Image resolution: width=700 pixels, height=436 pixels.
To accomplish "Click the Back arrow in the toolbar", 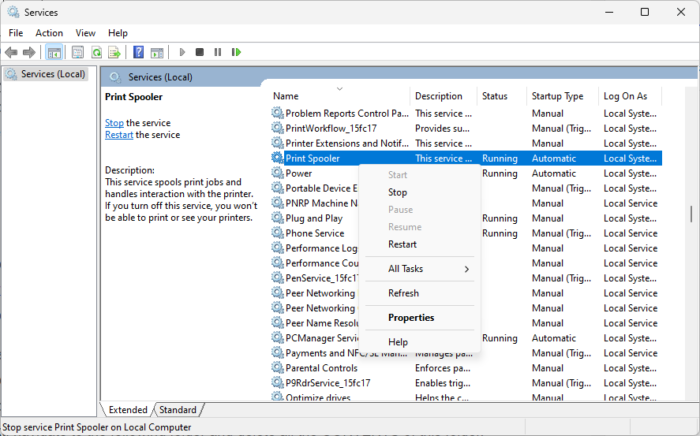I will click(x=12, y=52).
